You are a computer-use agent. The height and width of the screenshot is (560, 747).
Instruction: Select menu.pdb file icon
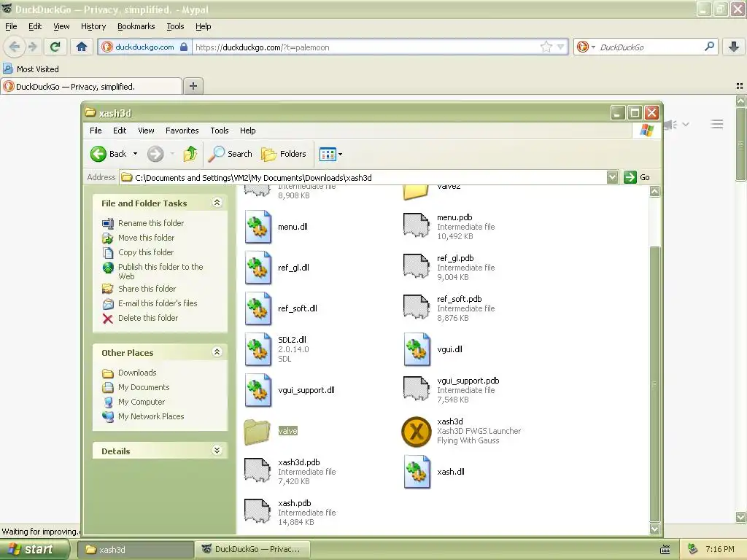(416, 226)
